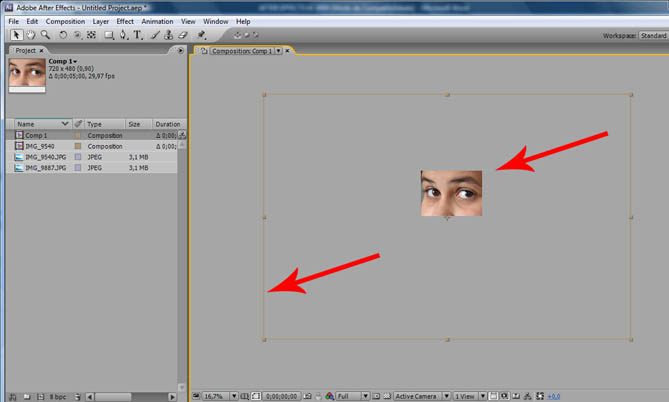Open the Full resolution dropdown
The width and height of the screenshot is (669, 402).
coord(350,396)
